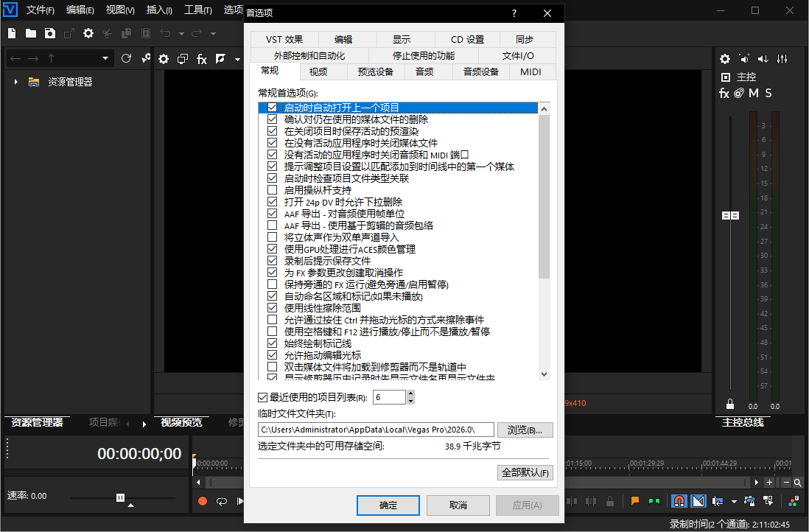Enable the '启用操纵杆支持' checkbox
The image size is (809, 532).
tap(272, 190)
